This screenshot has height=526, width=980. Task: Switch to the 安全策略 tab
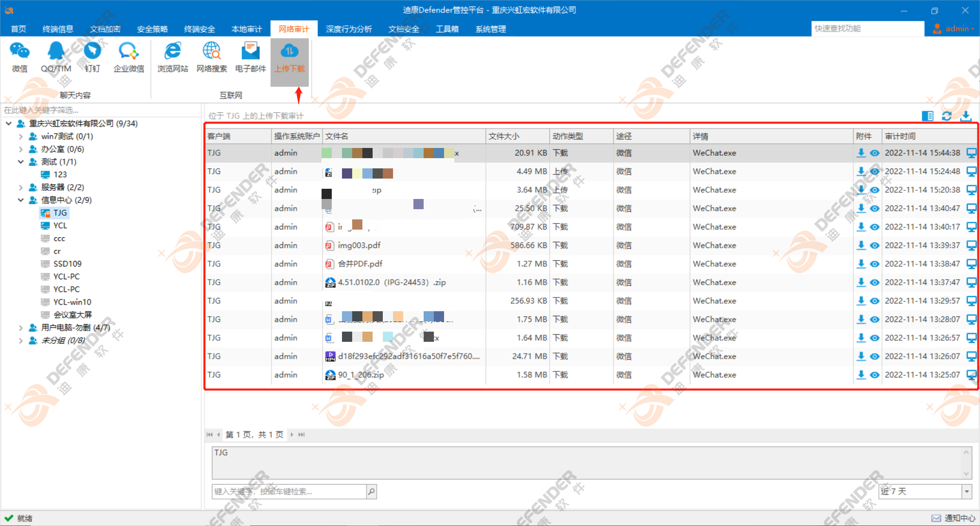(x=152, y=29)
